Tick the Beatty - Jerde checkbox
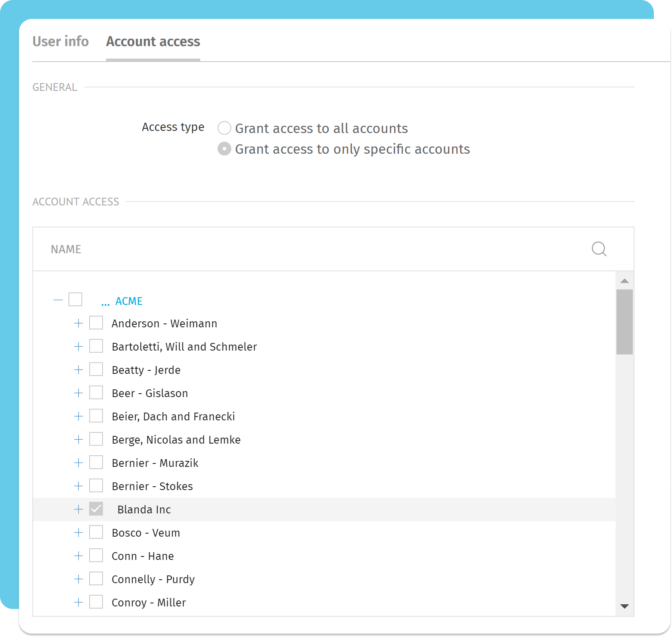Image resolution: width=672 pixels, height=637 pixels. tap(96, 370)
